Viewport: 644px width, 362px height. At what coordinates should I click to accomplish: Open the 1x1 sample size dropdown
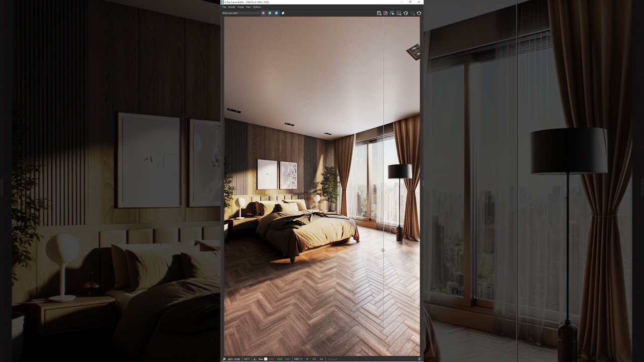click(x=247, y=359)
